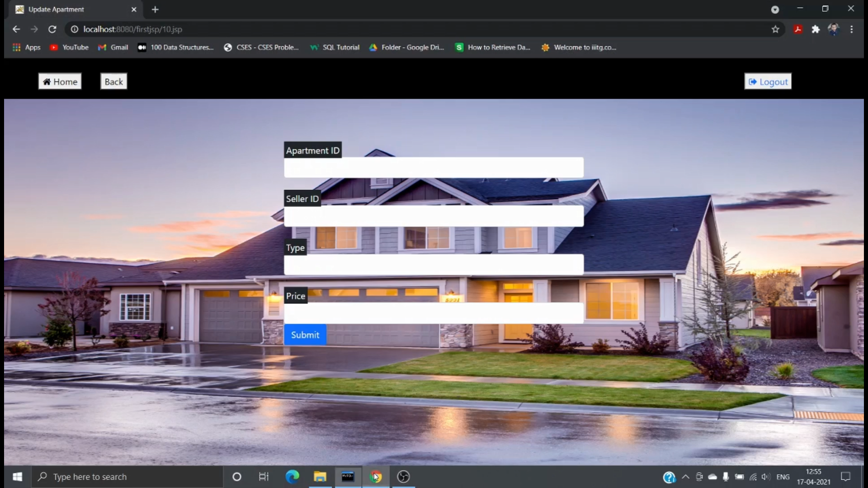This screenshot has width=868, height=488.
Task: Reload the page using refresh icon
Action: (52, 29)
